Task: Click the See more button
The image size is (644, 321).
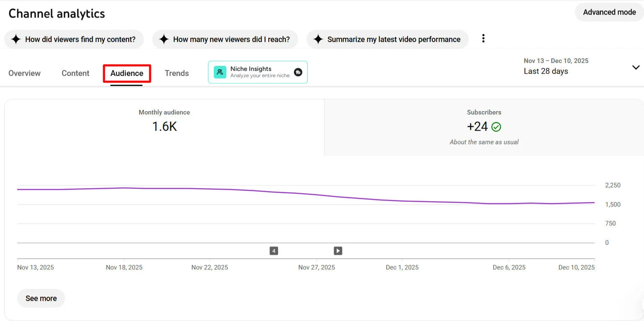Action: (41, 298)
